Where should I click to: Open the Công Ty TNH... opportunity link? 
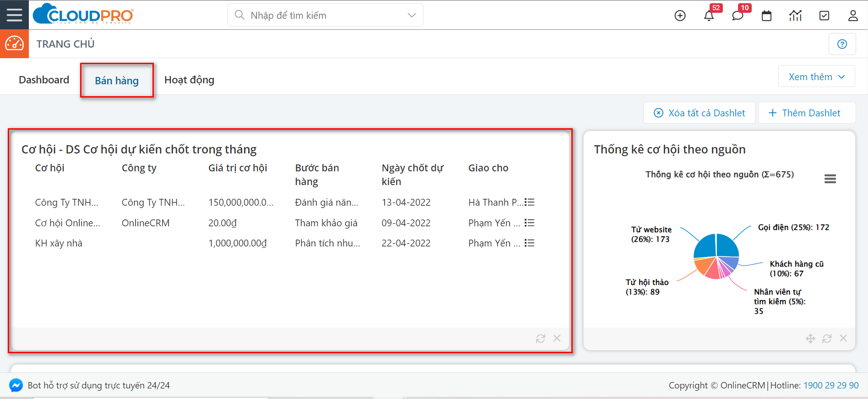tap(66, 202)
